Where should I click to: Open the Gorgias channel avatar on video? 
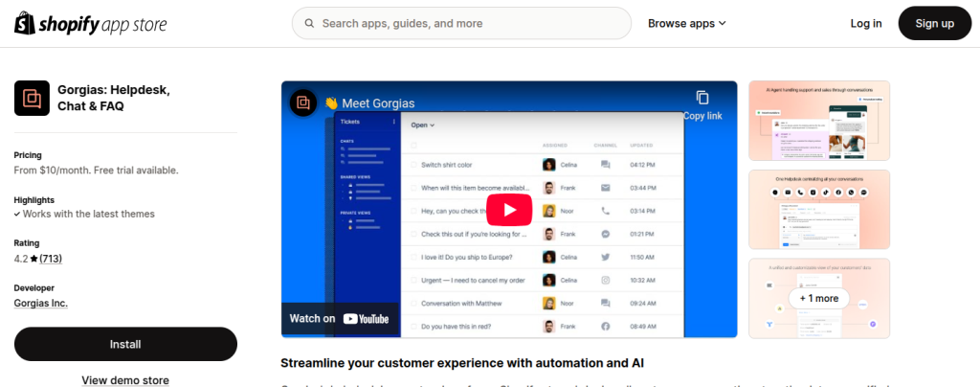(303, 103)
